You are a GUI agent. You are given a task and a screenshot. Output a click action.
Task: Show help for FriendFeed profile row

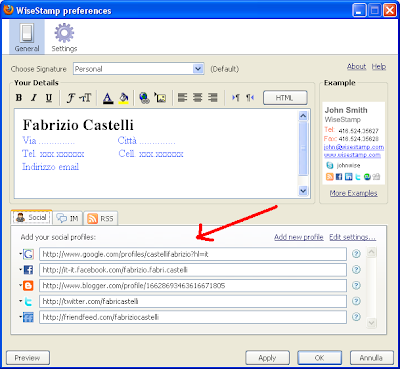(356, 317)
